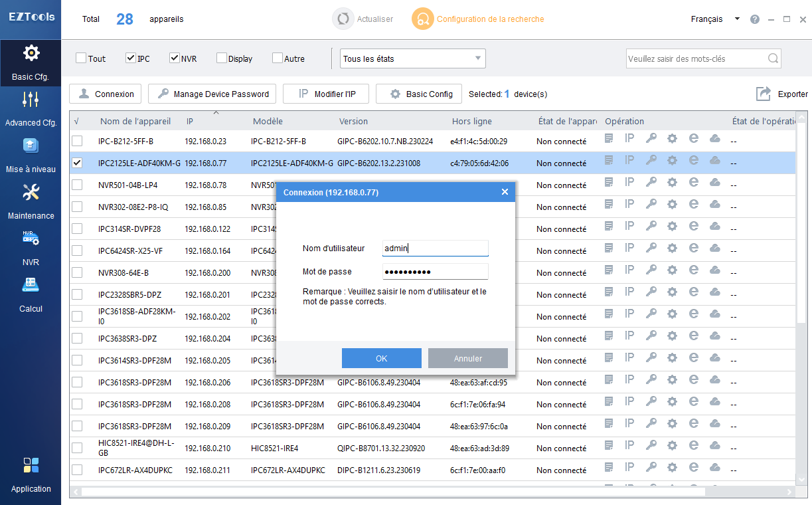Click OK in the Connexion dialog
Screen dimensions: 812x505
[381, 358]
